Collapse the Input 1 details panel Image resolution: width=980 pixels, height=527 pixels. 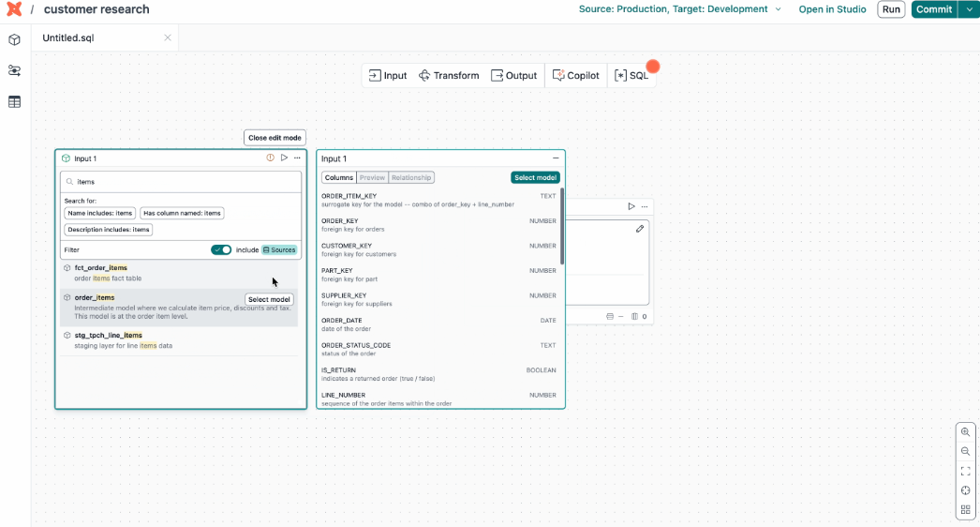(556, 158)
